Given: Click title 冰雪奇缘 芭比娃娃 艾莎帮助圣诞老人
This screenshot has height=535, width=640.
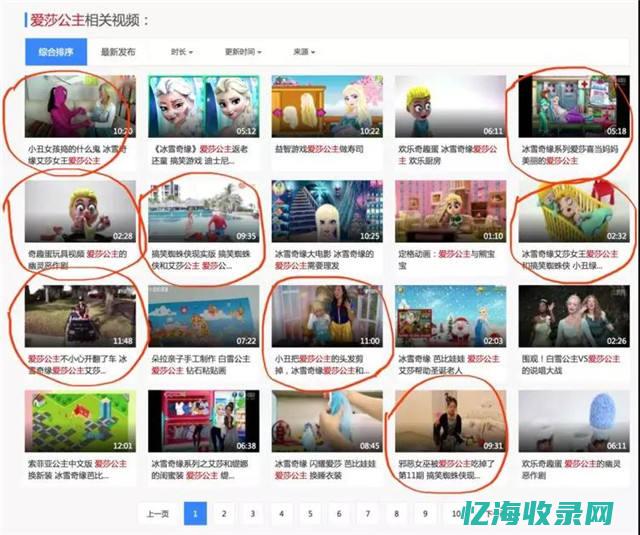Looking at the screenshot, I should [449, 364].
